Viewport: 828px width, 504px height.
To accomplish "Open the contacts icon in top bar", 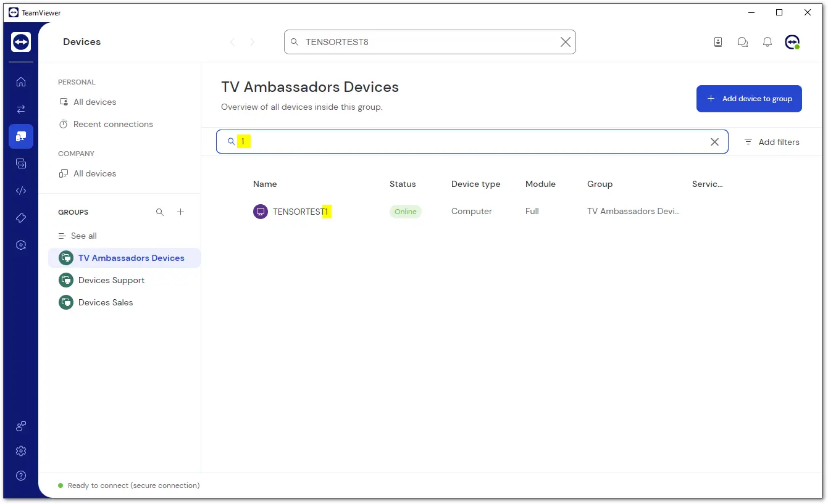I will click(x=718, y=42).
